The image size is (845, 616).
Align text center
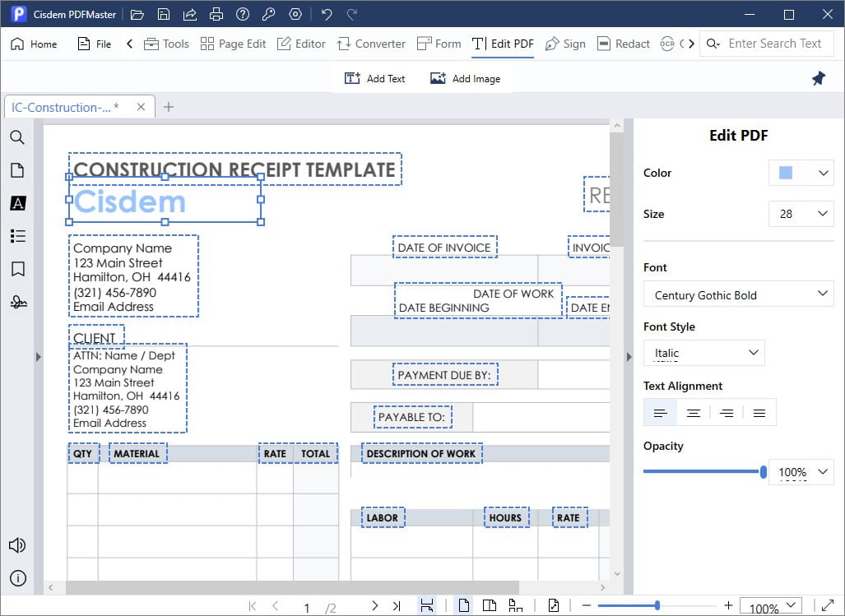[694, 413]
